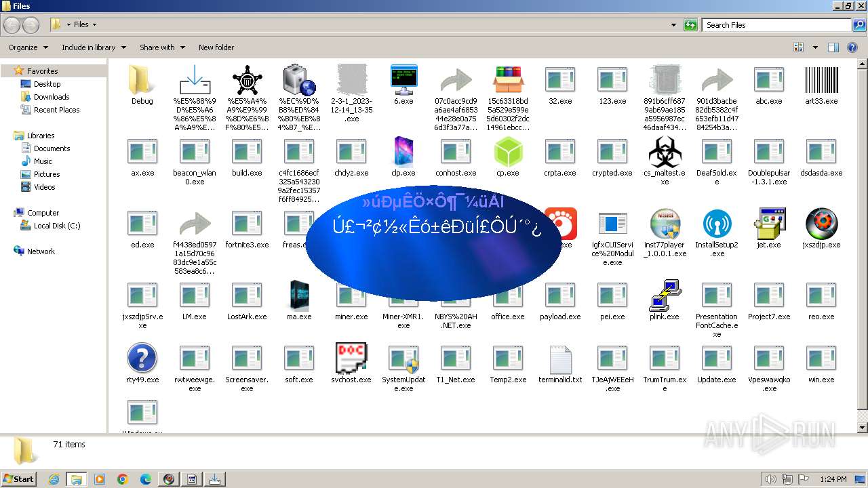The image size is (868, 488).
Task: Click volume icon in system tray
Action: (770, 479)
